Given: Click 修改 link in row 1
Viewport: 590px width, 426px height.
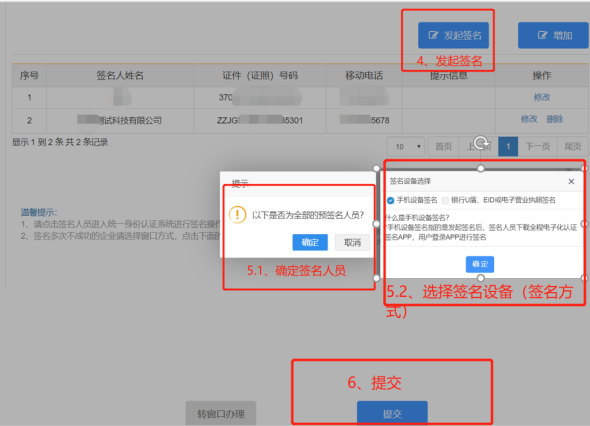Looking at the screenshot, I should click(542, 97).
